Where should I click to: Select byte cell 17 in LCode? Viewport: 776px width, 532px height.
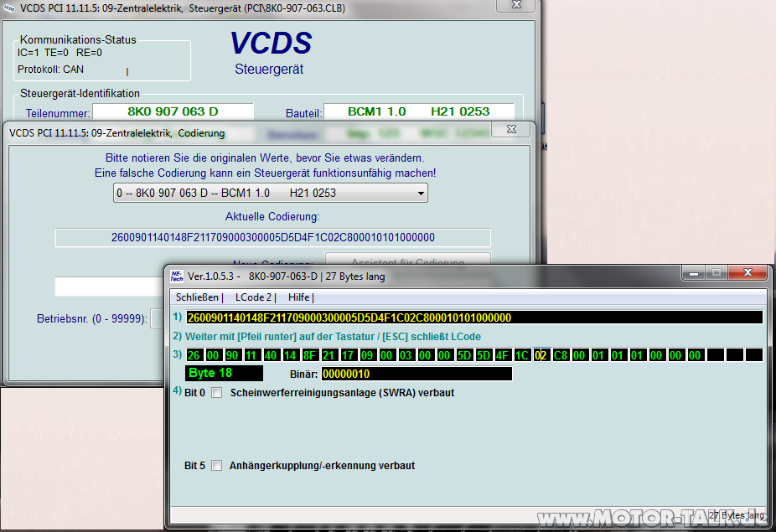(x=348, y=355)
